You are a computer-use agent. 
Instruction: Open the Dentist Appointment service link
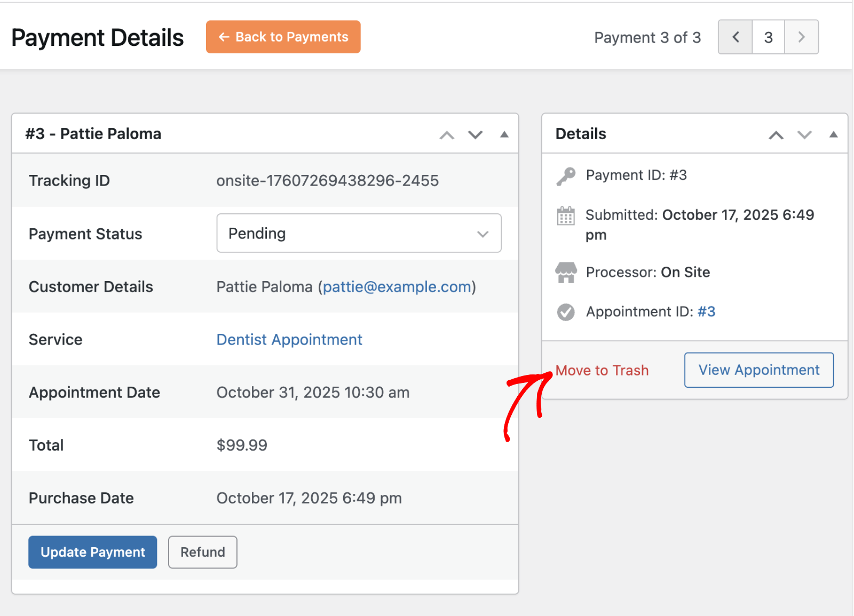tap(289, 340)
